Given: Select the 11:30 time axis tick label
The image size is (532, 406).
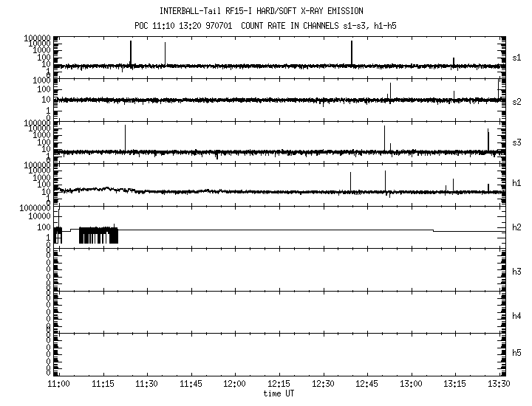Looking at the screenshot, I should pyautogui.click(x=146, y=385).
